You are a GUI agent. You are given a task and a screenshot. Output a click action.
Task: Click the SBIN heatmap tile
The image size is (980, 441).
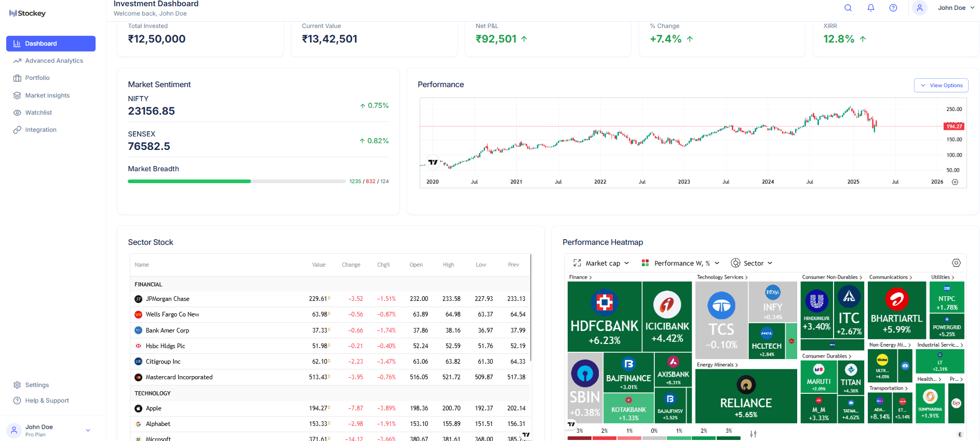click(x=585, y=388)
